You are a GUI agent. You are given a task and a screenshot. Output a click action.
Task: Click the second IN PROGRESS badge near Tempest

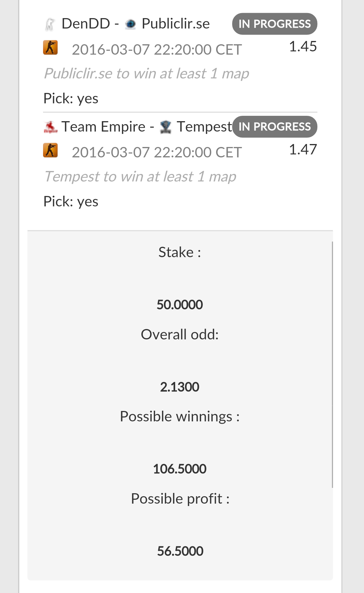[x=275, y=127]
